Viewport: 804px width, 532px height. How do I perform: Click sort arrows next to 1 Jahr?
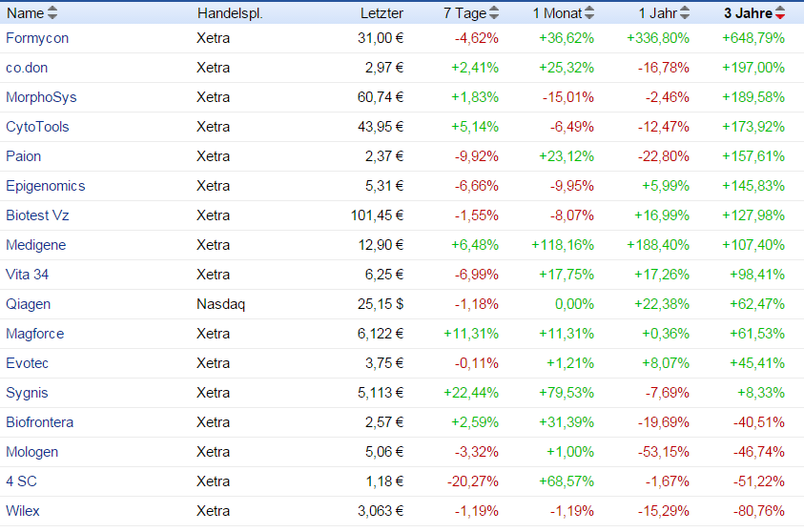[685, 12]
